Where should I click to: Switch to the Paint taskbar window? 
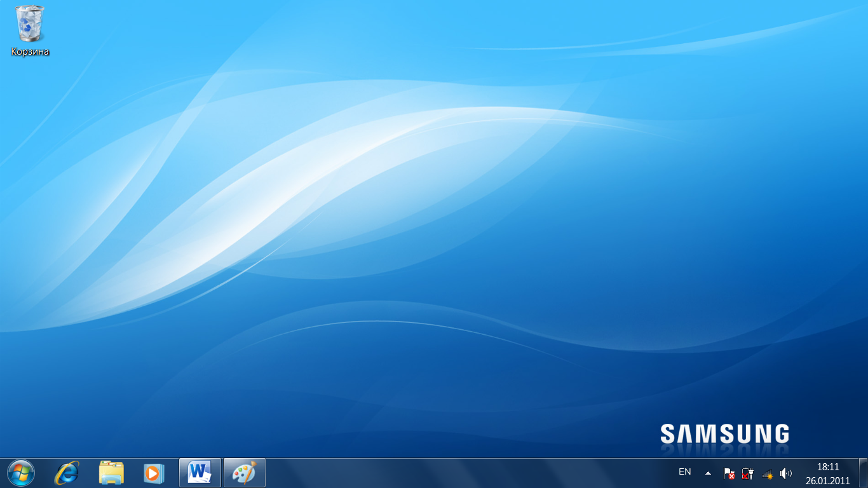pos(245,473)
